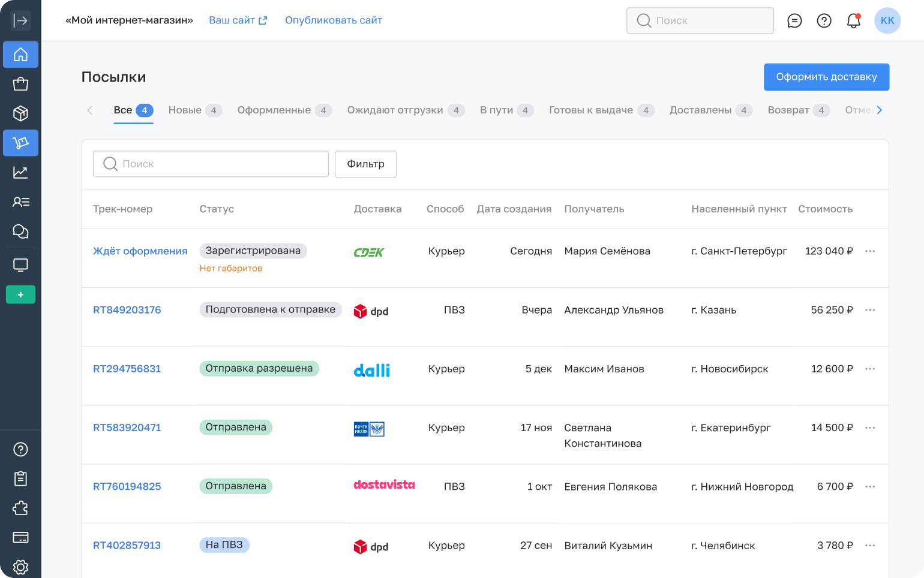Open the products box icon
The height and width of the screenshot is (578, 924).
click(x=20, y=113)
